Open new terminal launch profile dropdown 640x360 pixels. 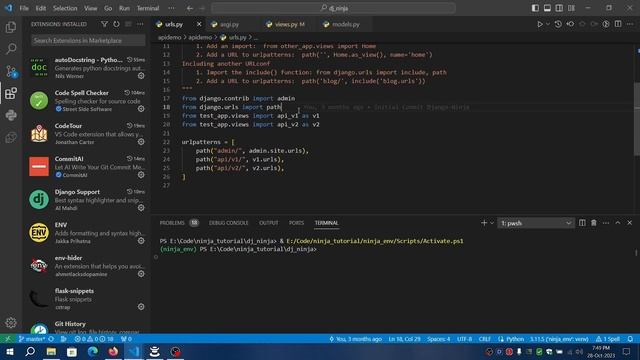(492, 223)
